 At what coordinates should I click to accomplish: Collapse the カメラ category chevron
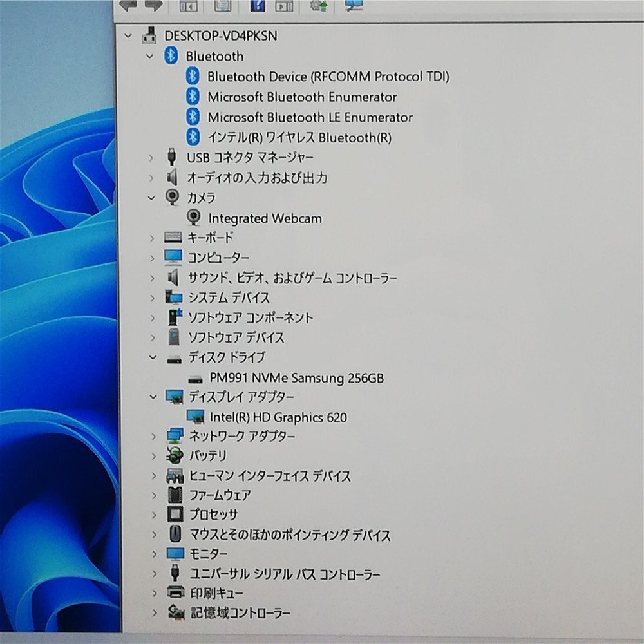(x=151, y=198)
